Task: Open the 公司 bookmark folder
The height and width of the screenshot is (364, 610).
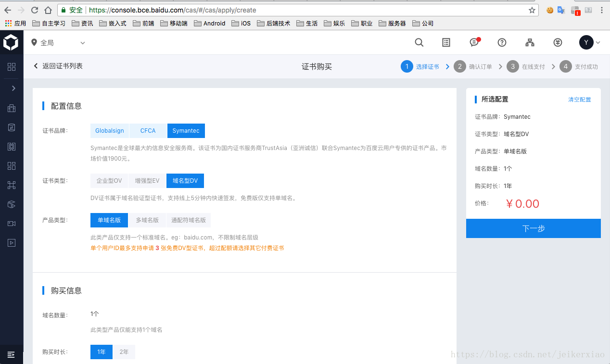Action: (422, 23)
